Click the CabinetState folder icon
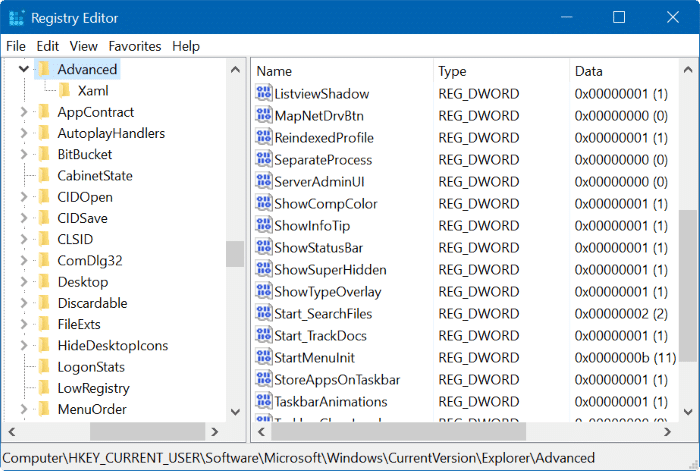Image resolution: width=700 pixels, height=471 pixels. coord(44,175)
